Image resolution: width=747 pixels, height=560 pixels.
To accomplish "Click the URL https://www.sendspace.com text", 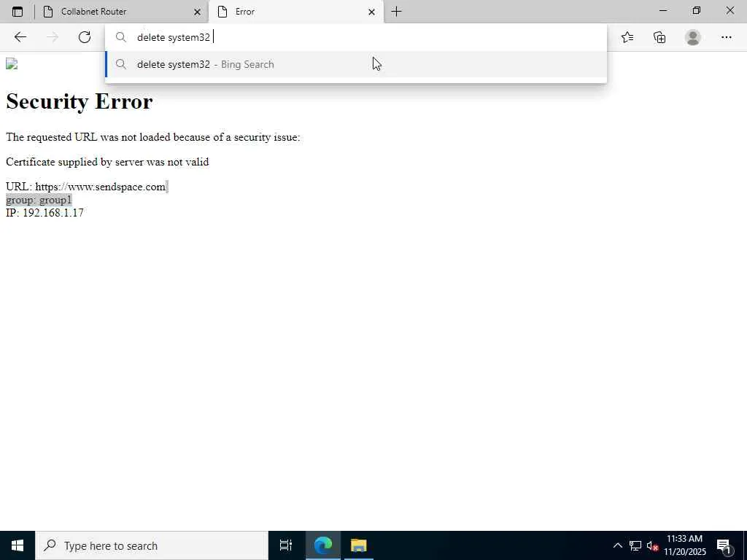I will click(100, 187).
